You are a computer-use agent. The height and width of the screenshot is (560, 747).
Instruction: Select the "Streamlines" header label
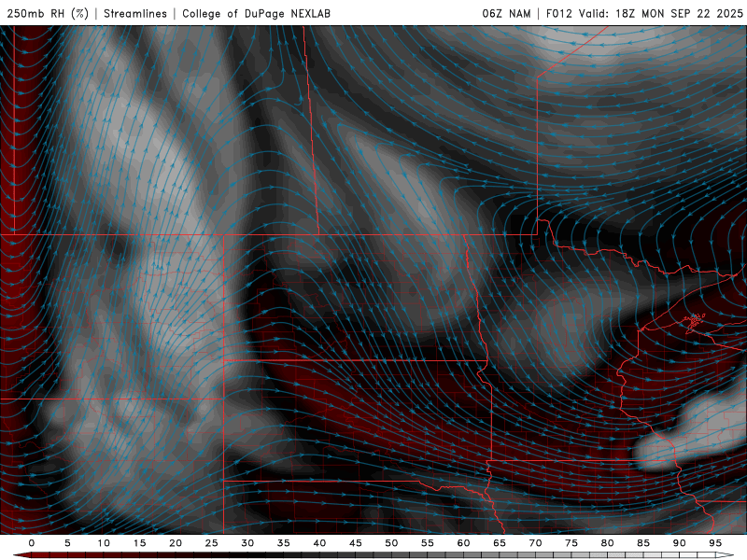(135, 13)
